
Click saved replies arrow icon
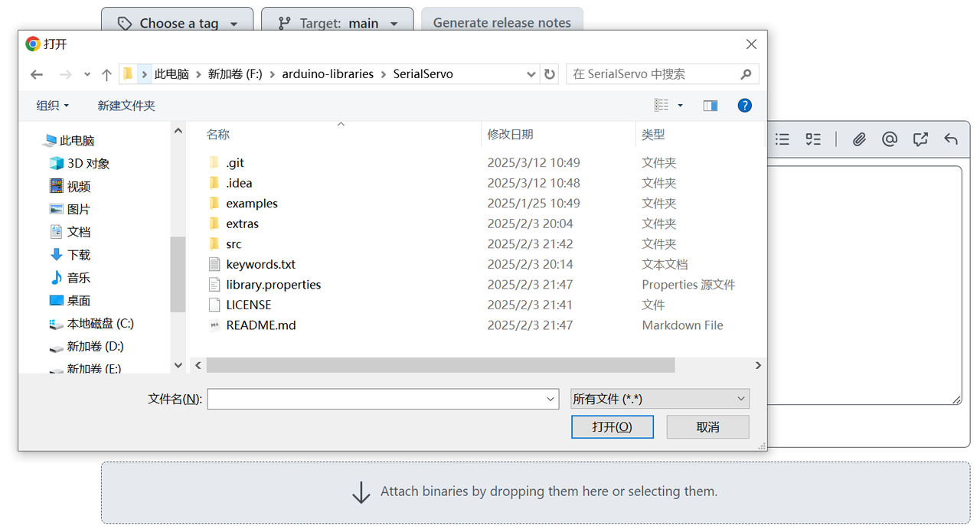tap(951, 139)
